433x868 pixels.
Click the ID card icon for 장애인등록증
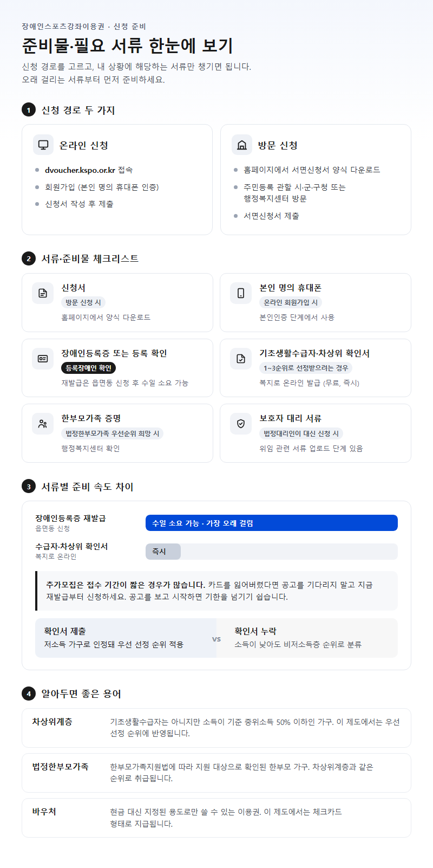[x=43, y=359]
